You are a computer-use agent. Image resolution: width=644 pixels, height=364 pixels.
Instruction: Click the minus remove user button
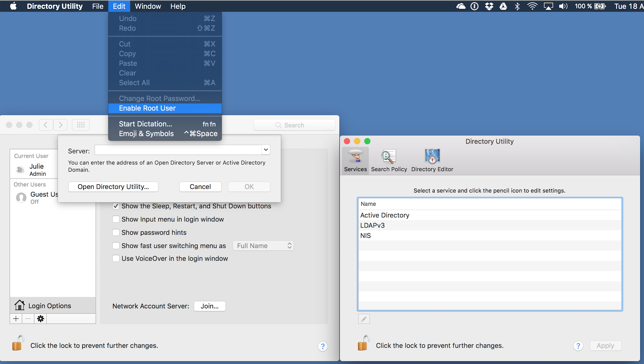[28, 319]
